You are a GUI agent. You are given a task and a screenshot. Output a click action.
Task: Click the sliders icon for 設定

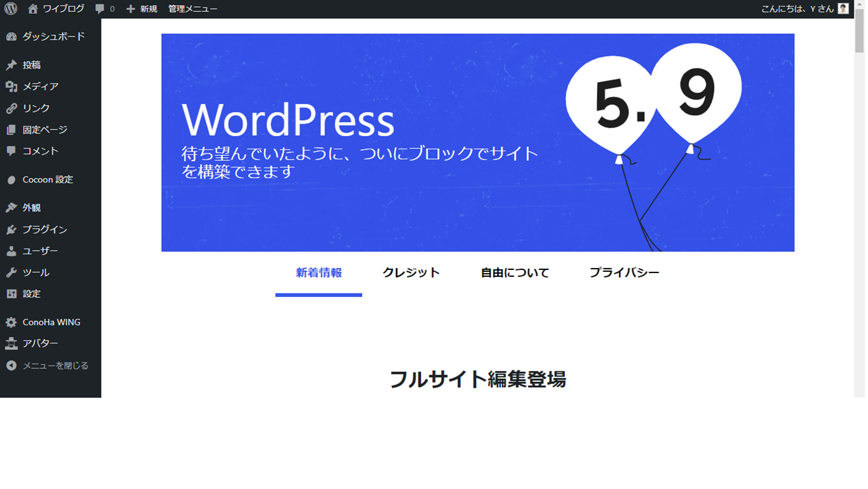pos(11,294)
